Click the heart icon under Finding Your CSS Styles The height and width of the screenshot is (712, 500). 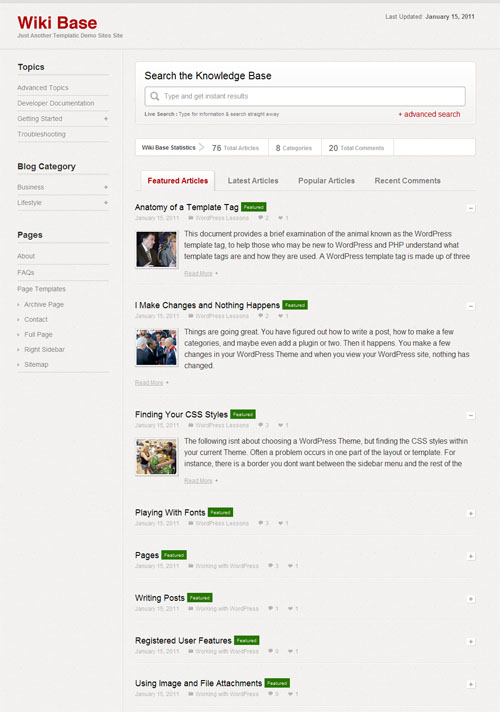click(281, 425)
